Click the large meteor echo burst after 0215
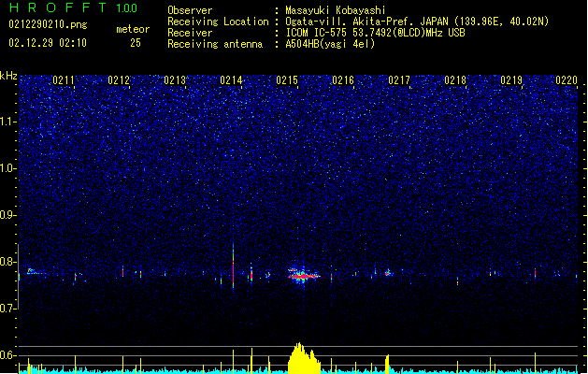The width and height of the screenshot is (588, 374). pyautogui.click(x=304, y=275)
